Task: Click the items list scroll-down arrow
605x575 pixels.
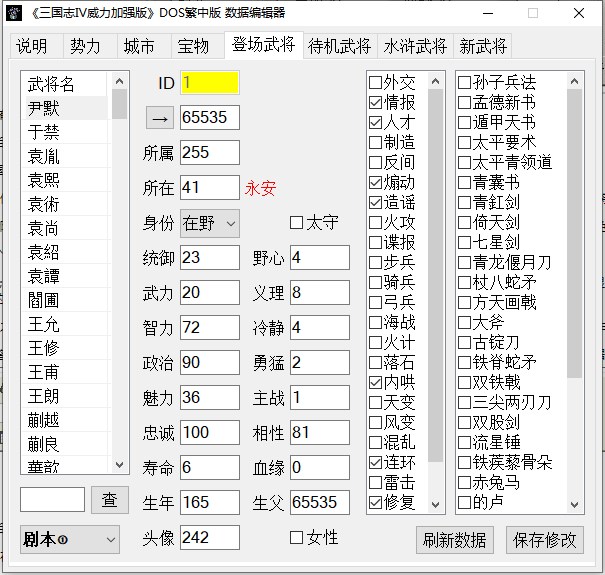Action: [575, 503]
